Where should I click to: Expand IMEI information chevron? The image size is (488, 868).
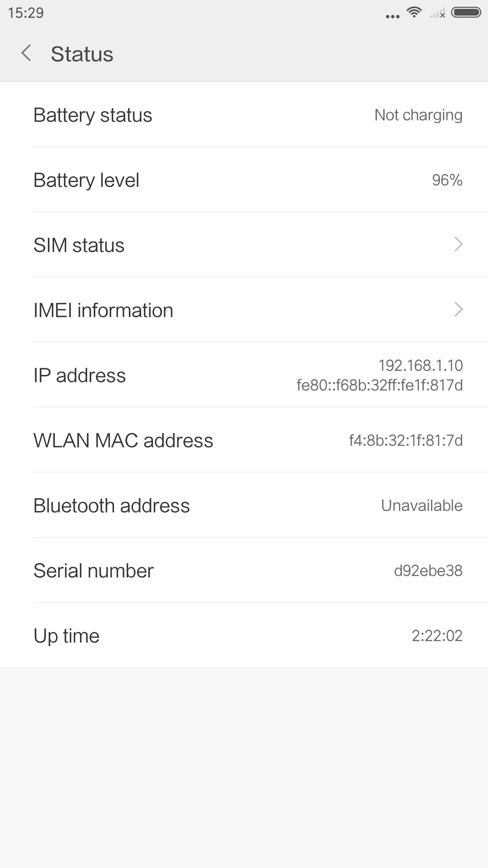[x=458, y=310]
